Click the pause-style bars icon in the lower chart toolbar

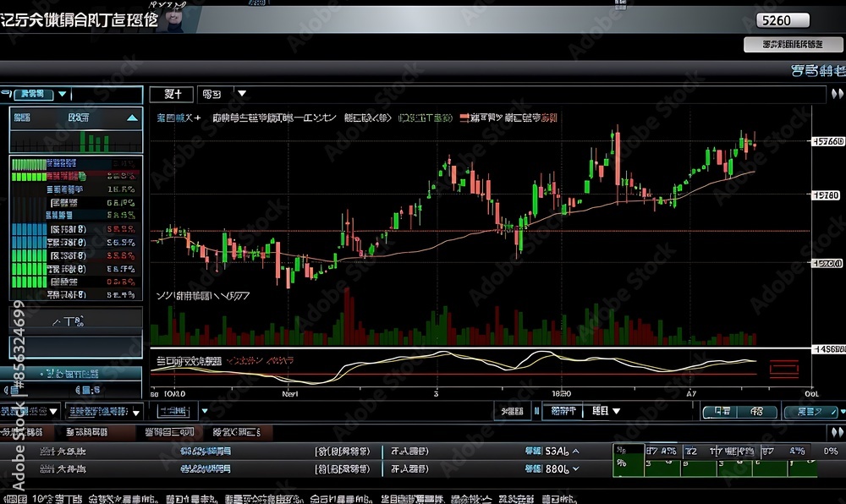[x=537, y=411]
